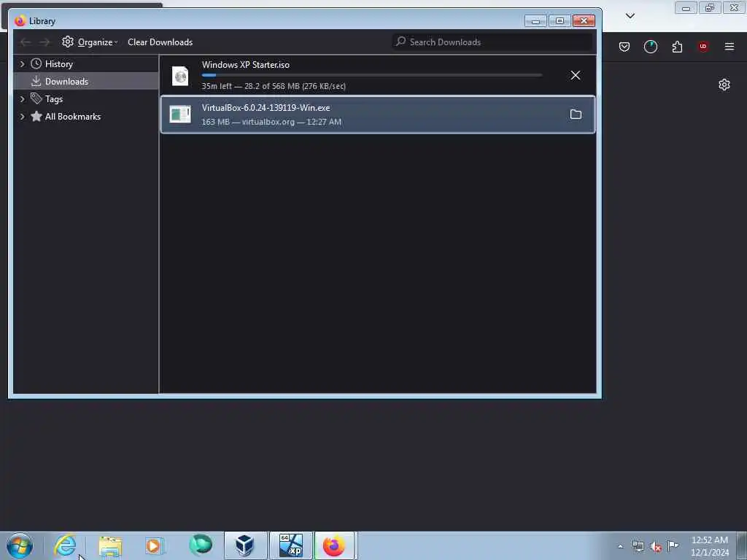Expand the All Bookmarks tree node

[x=22, y=117]
